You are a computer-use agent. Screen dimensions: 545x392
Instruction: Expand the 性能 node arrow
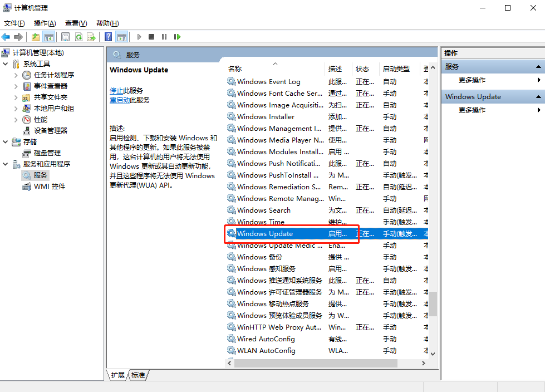pyautogui.click(x=16, y=120)
